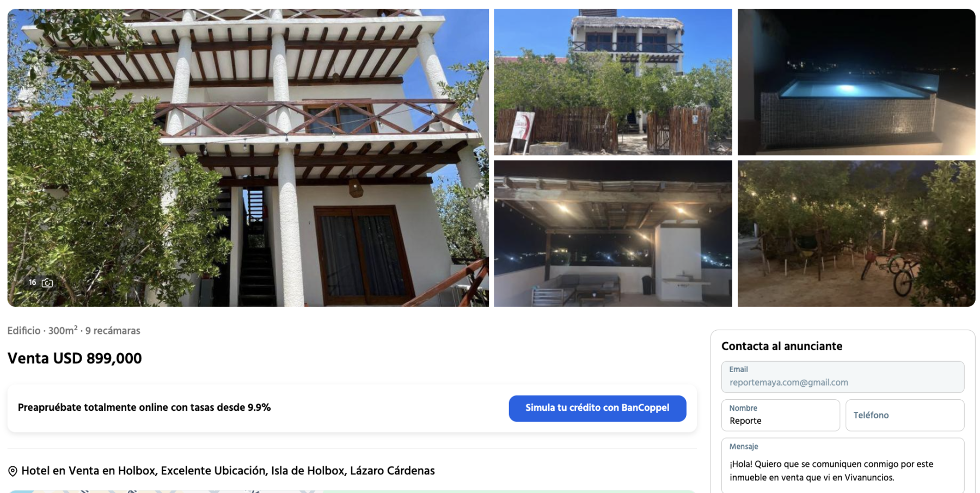Click the map preview strip below address

352,491
